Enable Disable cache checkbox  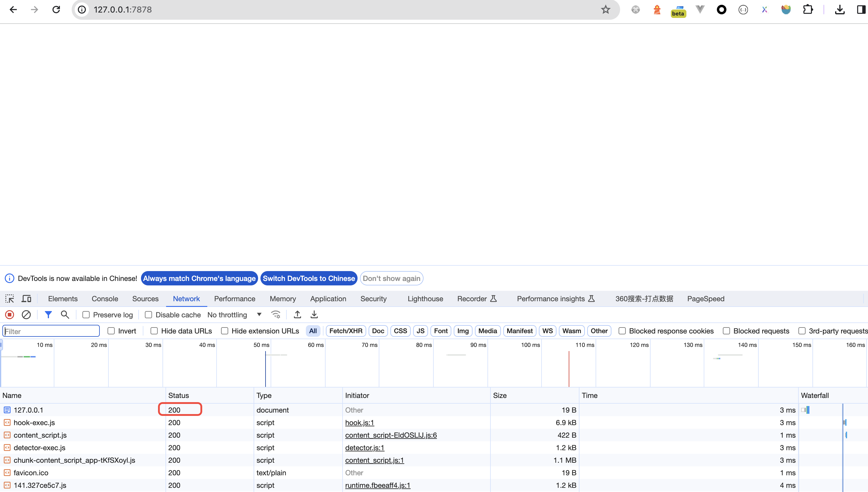[148, 315]
